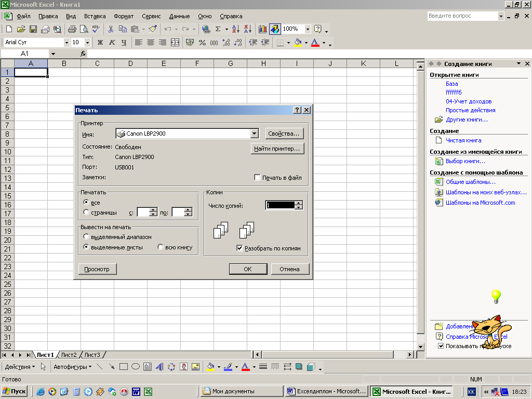The image size is (532, 399).
Task: Click the Bold Ж formatting icon
Action: click(x=100, y=43)
